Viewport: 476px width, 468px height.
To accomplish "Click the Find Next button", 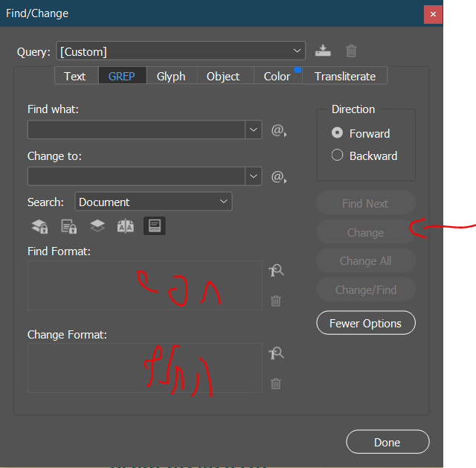I will (x=366, y=203).
